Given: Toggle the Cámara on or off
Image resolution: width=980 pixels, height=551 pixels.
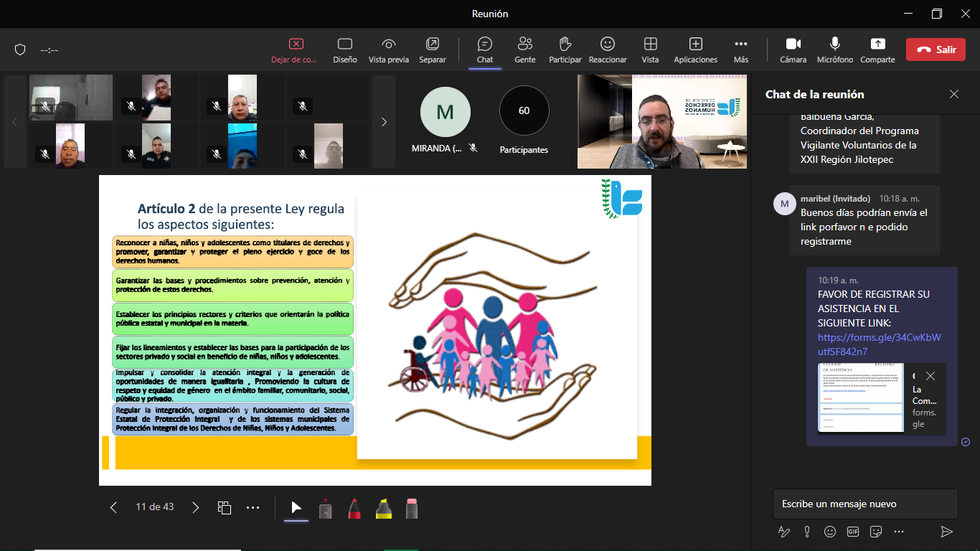Looking at the screenshot, I should coord(793,50).
